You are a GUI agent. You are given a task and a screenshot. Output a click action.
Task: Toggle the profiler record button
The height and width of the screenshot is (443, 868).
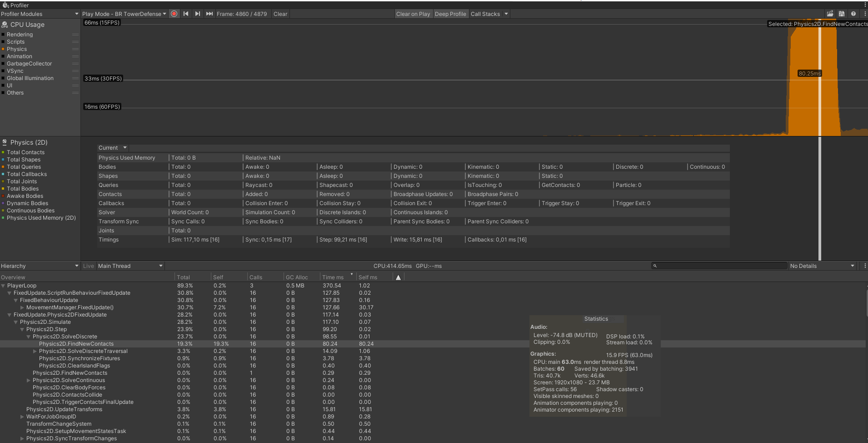click(174, 14)
